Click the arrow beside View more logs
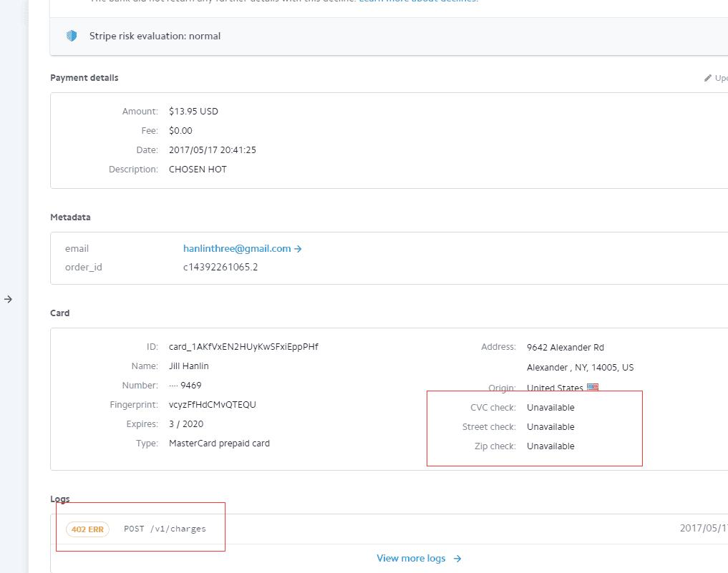Viewport: 728px width, 573px height. click(457, 558)
